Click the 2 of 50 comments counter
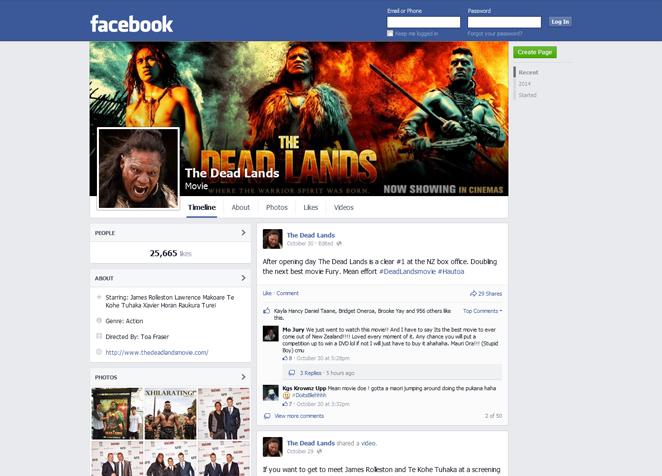 pyautogui.click(x=494, y=416)
